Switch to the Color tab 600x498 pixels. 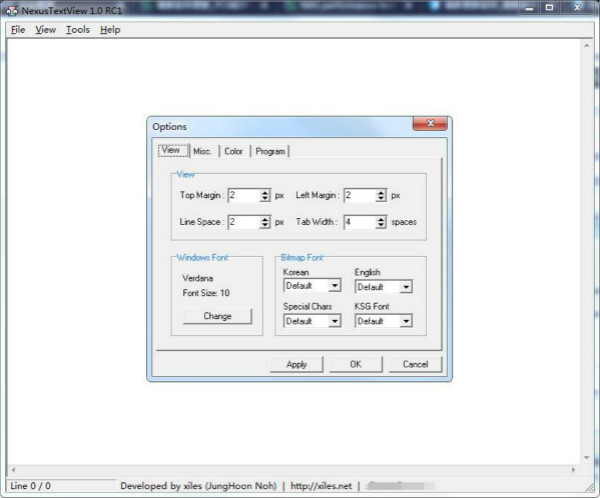click(x=233, y=151)
